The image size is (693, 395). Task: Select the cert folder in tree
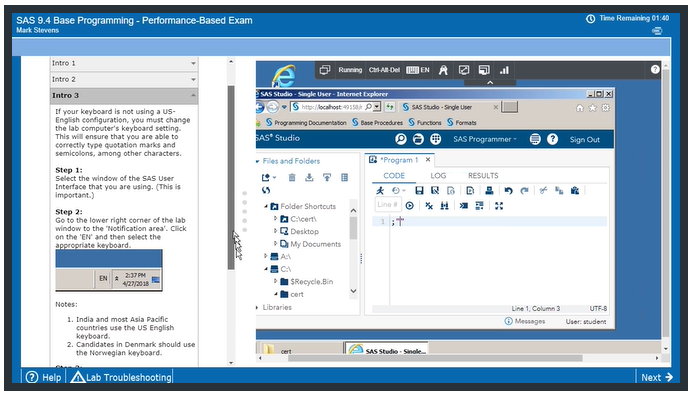[x=297, y=294]
